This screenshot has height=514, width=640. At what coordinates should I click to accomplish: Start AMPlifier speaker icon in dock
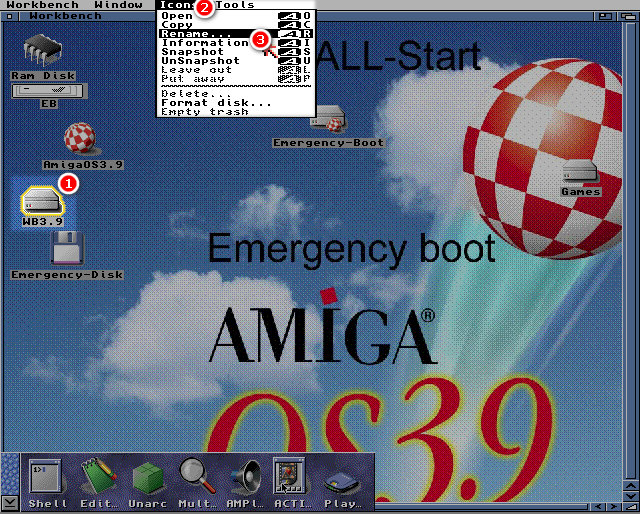243,475
